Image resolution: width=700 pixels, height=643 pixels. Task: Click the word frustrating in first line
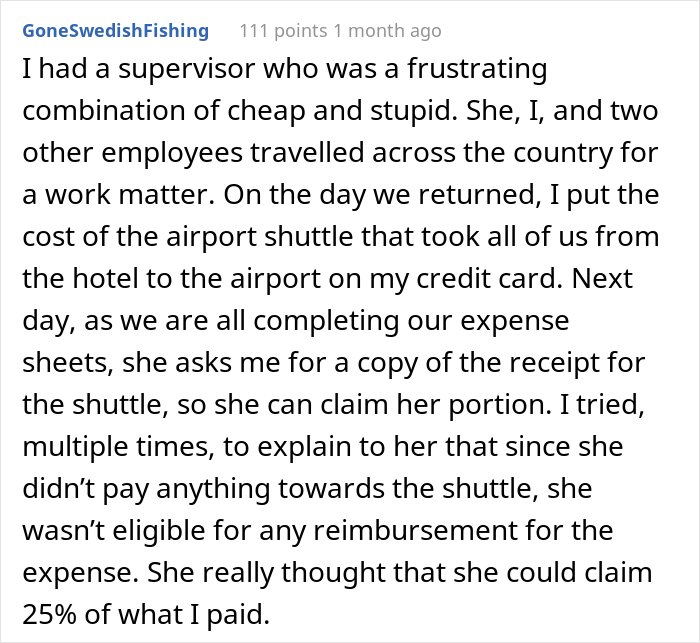click(x=477, y=70)
